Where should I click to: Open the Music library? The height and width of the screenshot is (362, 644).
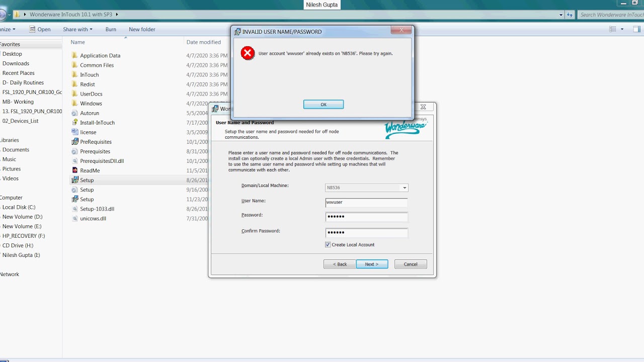click(x=9, y=159)
